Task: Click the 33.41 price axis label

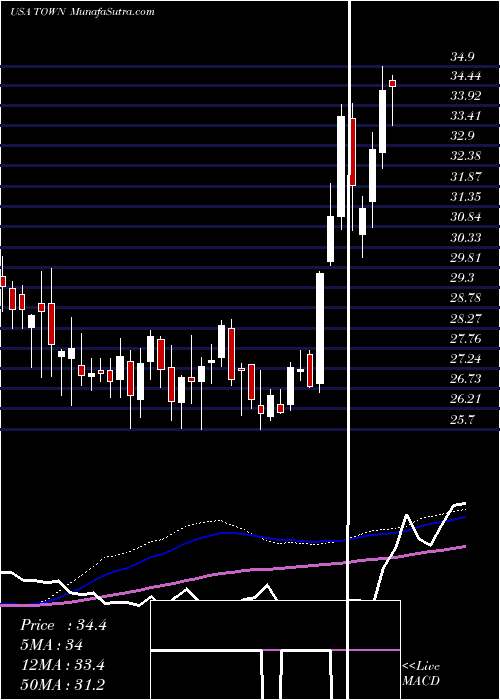Action: click(x=466, y=117)
